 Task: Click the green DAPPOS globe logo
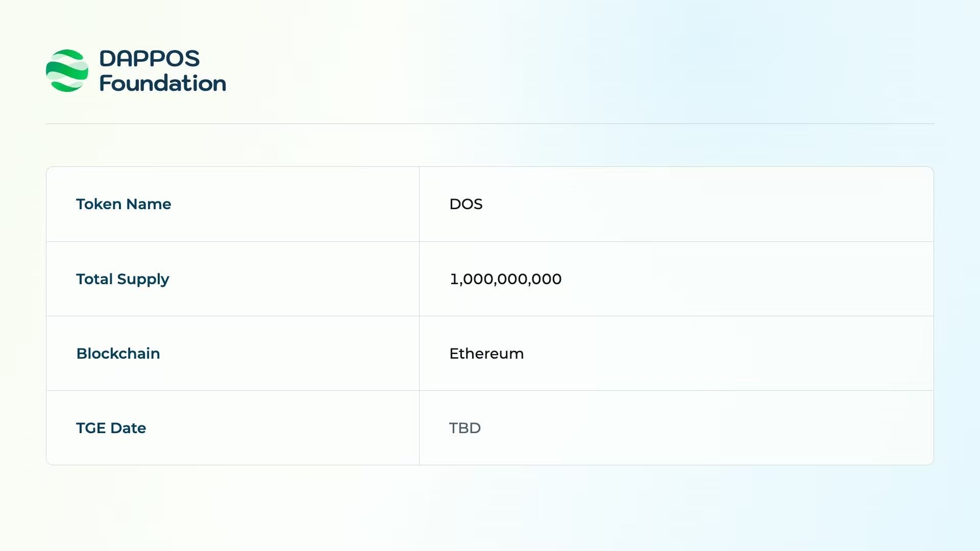click(67, 70)
